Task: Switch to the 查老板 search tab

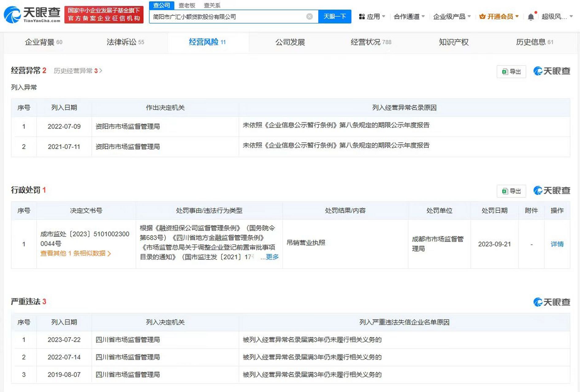Action: click(x=187, y=5)
